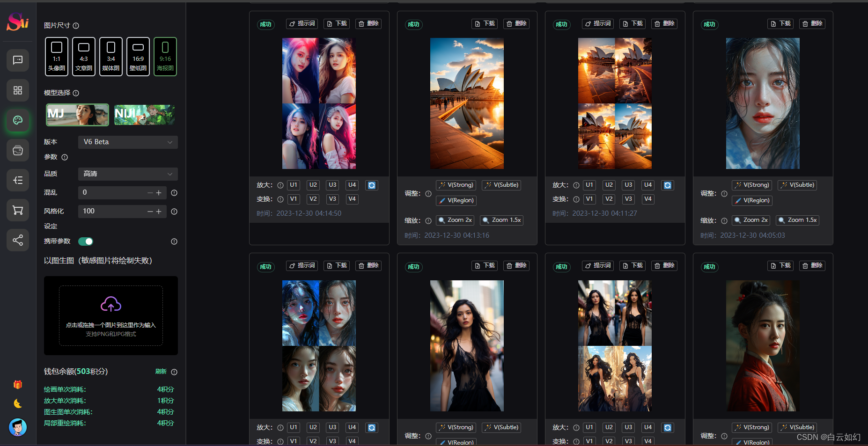Viewport: 868px width, 446px height.
Task: Click the info icon next to 模型选择
Action: tap(76, 93)
